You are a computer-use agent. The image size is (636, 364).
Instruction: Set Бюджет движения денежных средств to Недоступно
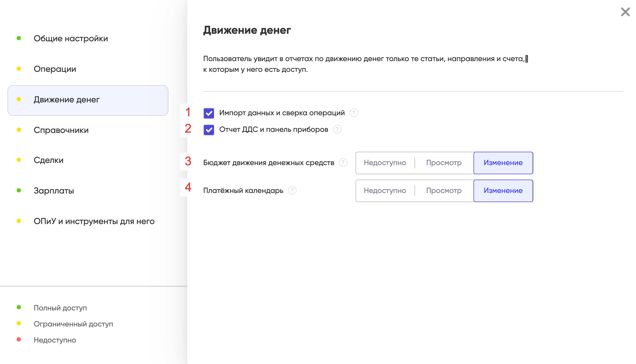385,163
